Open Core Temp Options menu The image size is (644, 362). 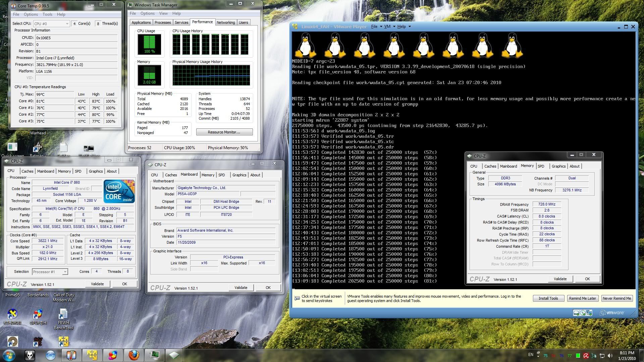(x=31, y=14)
